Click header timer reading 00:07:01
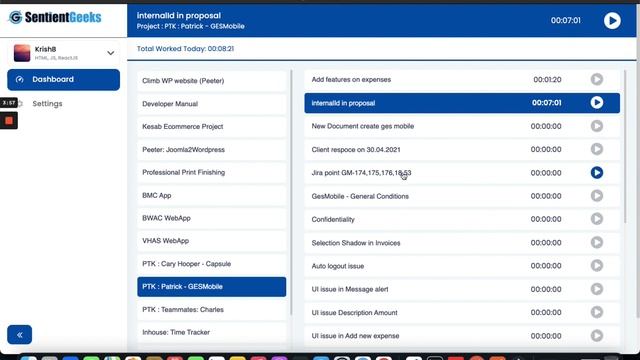The width and height of the screenshot is (640, 360). click(x=565, y=20)
